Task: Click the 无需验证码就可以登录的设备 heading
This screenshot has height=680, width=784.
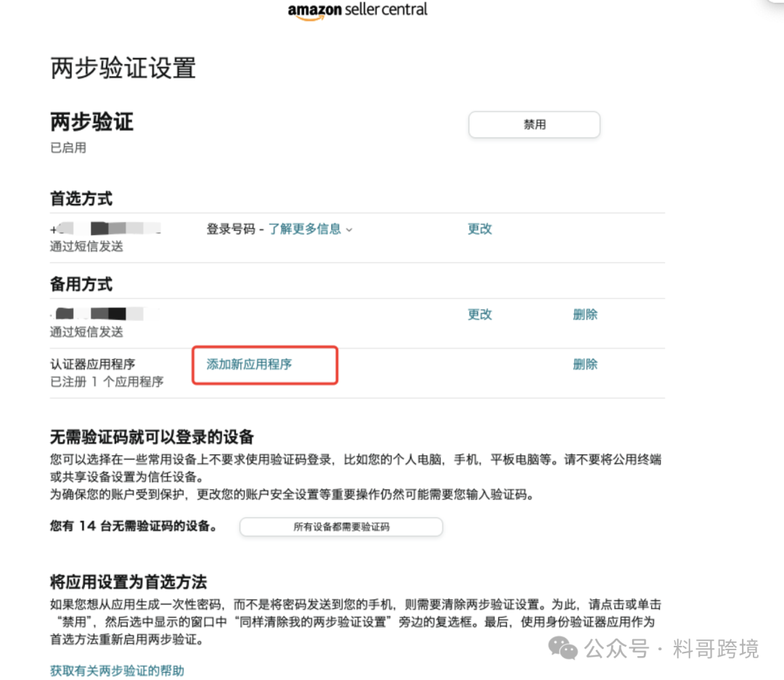Action: pos(152,437)
